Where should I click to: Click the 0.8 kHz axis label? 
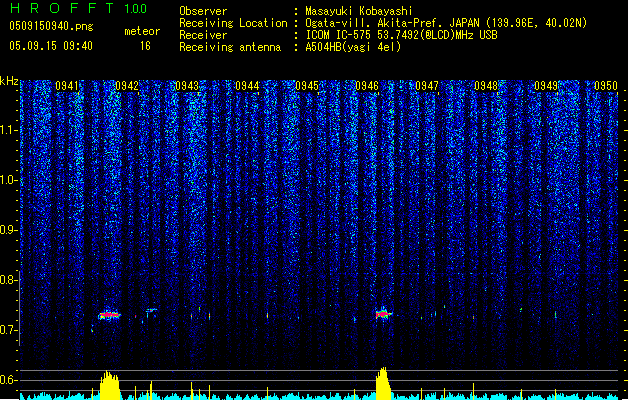pos(9,280)
